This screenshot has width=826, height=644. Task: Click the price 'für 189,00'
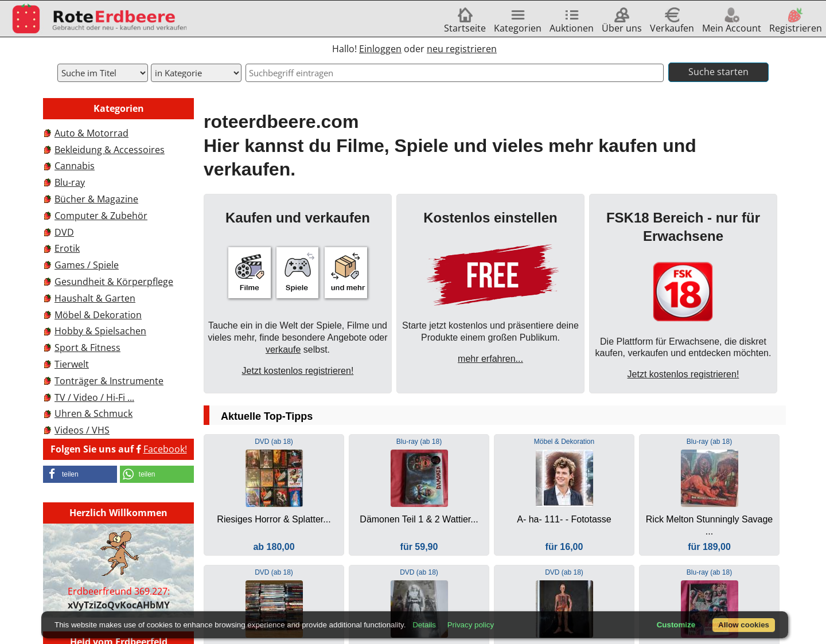(710, 547)
